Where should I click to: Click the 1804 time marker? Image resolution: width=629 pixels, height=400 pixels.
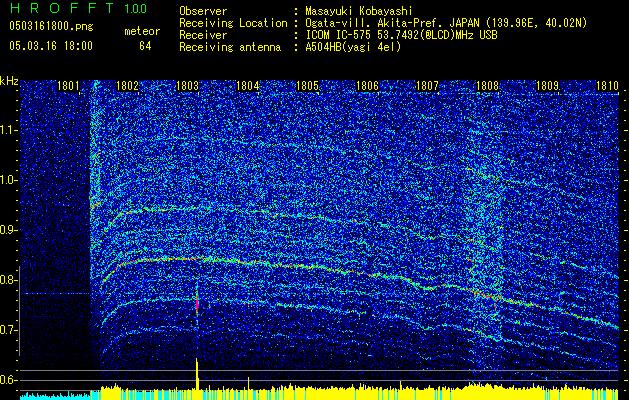tap(248, 86)
